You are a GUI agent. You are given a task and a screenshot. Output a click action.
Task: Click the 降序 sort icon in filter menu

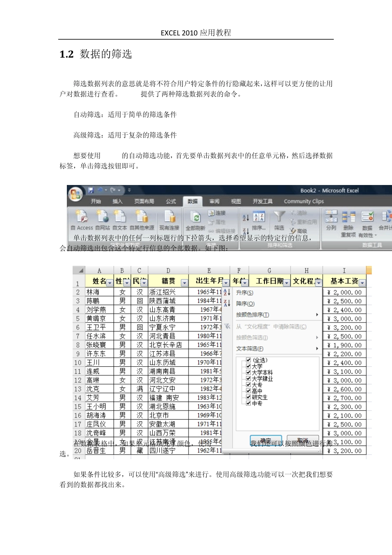[x=227, y=304]
